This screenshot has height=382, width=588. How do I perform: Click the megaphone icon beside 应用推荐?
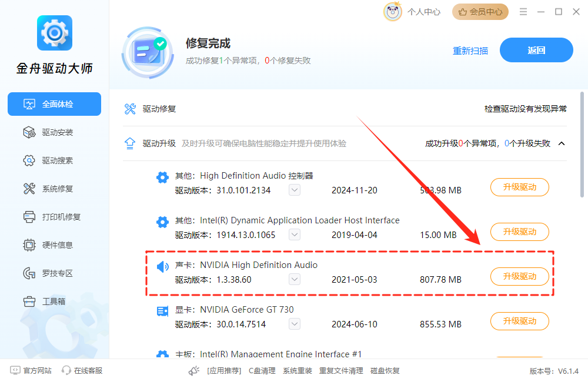(x=194, y=371)
